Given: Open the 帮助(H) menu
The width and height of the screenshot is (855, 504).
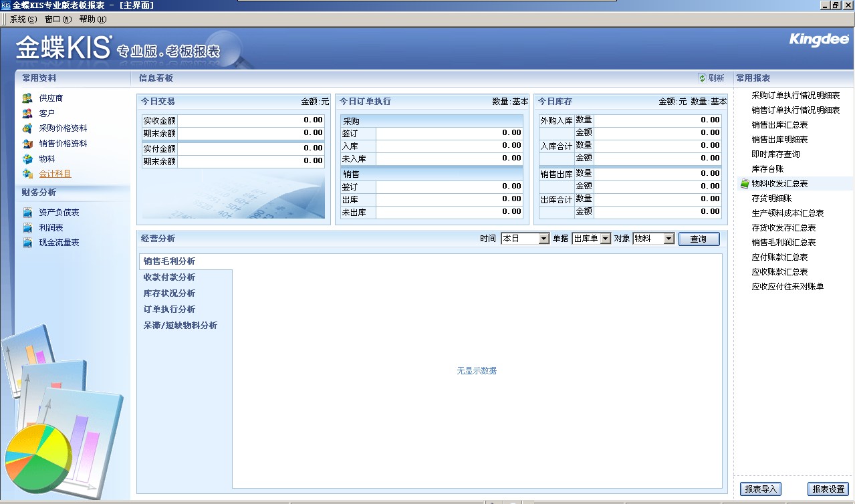Looking at the screenshot, I should point(93,19).
